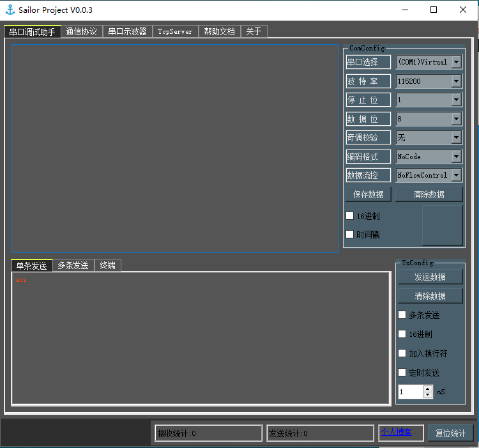
Task: Open the 串口示波器 tab
Action: 127,31
